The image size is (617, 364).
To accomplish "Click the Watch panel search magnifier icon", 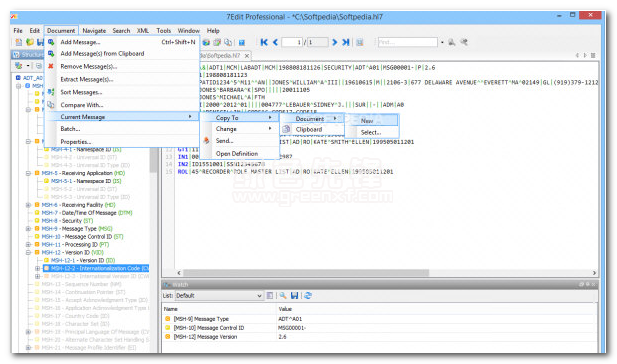I will [x=283, y=296].
